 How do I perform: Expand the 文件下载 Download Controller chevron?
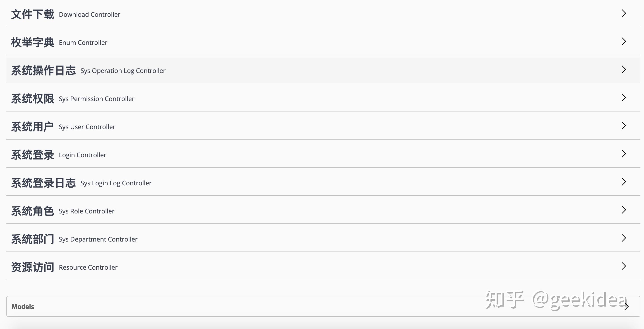[x=624, y=13]
